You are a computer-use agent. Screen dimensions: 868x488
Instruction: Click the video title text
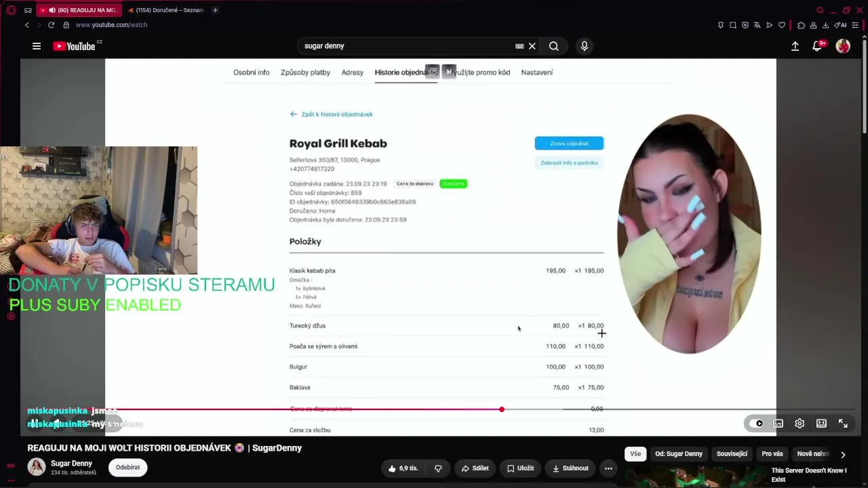(164, 448)
